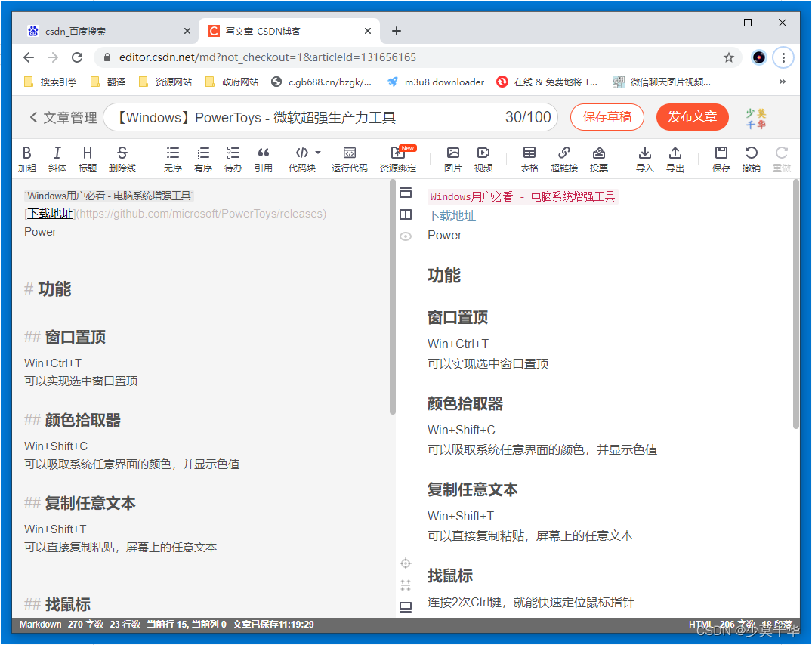
Task: Insert video with 视频 icon
Action: pyautogui.click(x=483, y=159)
